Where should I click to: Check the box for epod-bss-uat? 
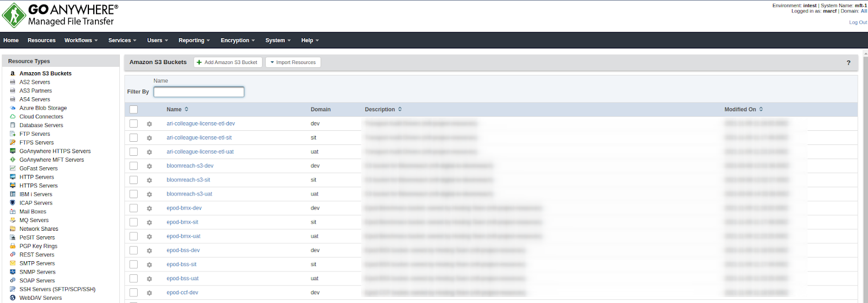pos(133,279)
